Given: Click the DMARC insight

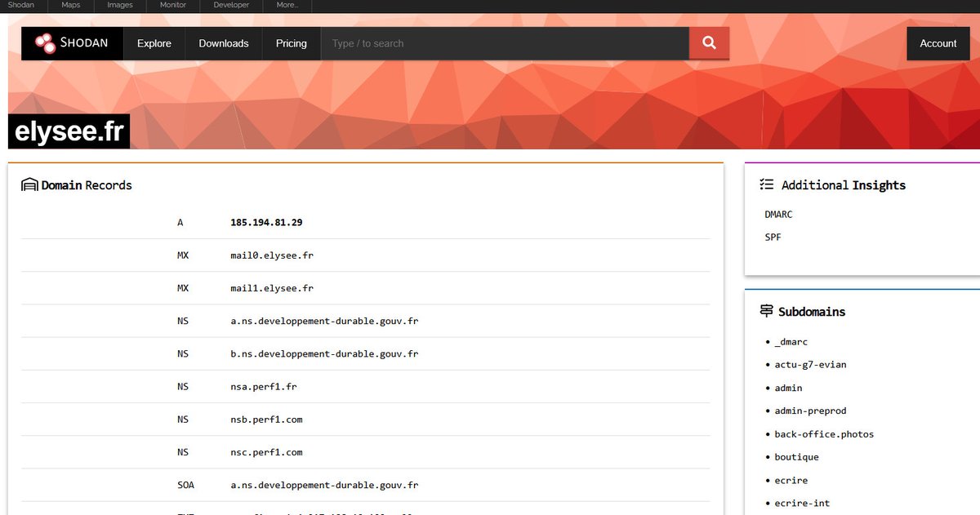Looking at the screenshot, I should click(779, 214).
